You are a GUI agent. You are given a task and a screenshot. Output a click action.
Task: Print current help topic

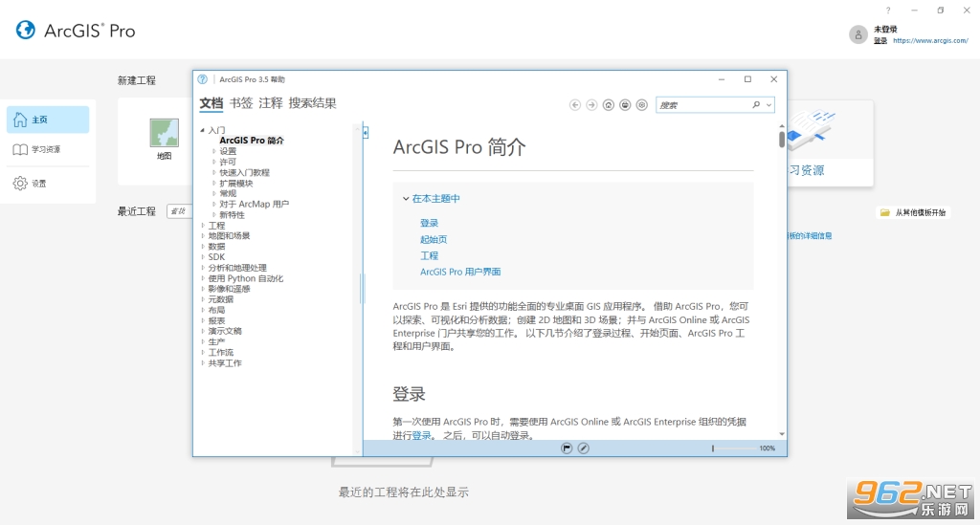[x=625, y=105]
